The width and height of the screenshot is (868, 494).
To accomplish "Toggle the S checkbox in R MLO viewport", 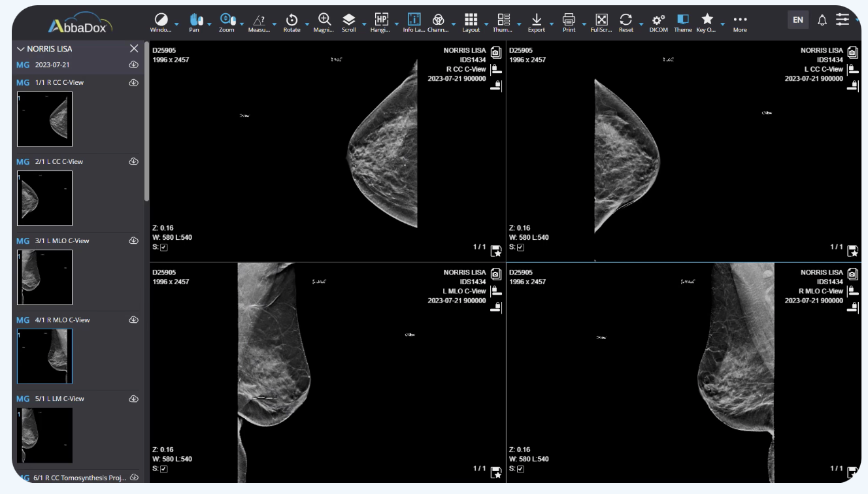I will click(519, 469).
